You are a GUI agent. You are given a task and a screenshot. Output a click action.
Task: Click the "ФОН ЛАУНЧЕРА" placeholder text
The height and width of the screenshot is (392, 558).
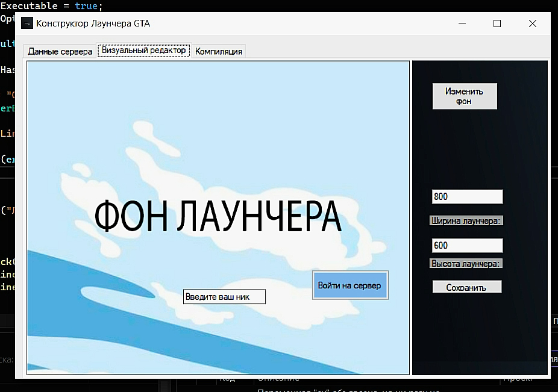pos(218,217)
